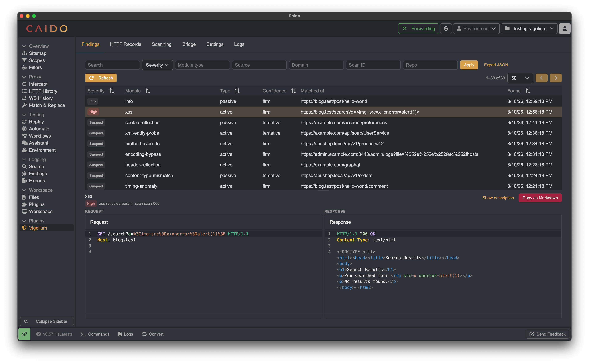
Task: Click Show description link
Action: point(498,198)
